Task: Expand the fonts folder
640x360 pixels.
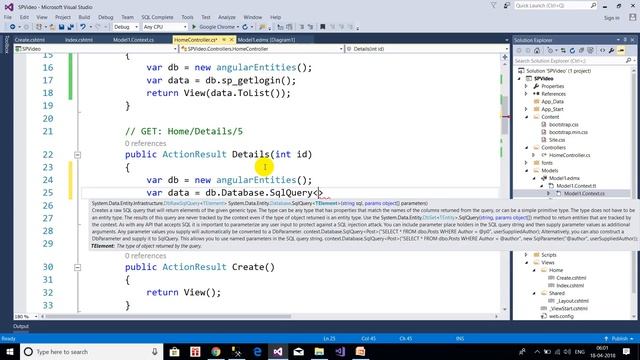Action: [526, 162]
